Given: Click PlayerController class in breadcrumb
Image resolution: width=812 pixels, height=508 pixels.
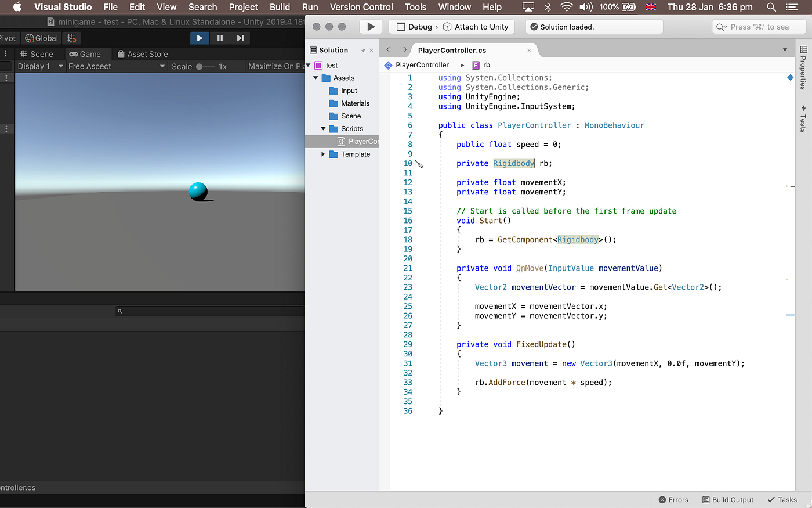Looking at the screenshot, I should click(x=416, y=65).
